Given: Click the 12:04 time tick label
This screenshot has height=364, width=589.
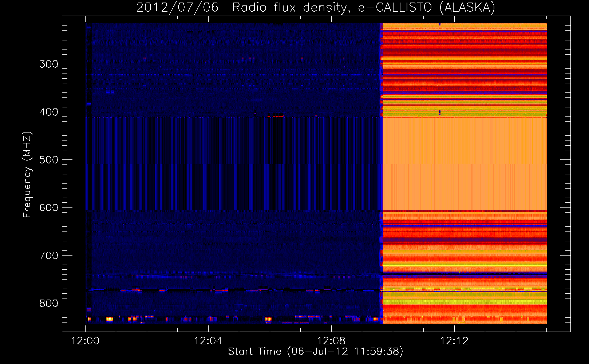Looking at the screenshot, I should tap(208, 341).
